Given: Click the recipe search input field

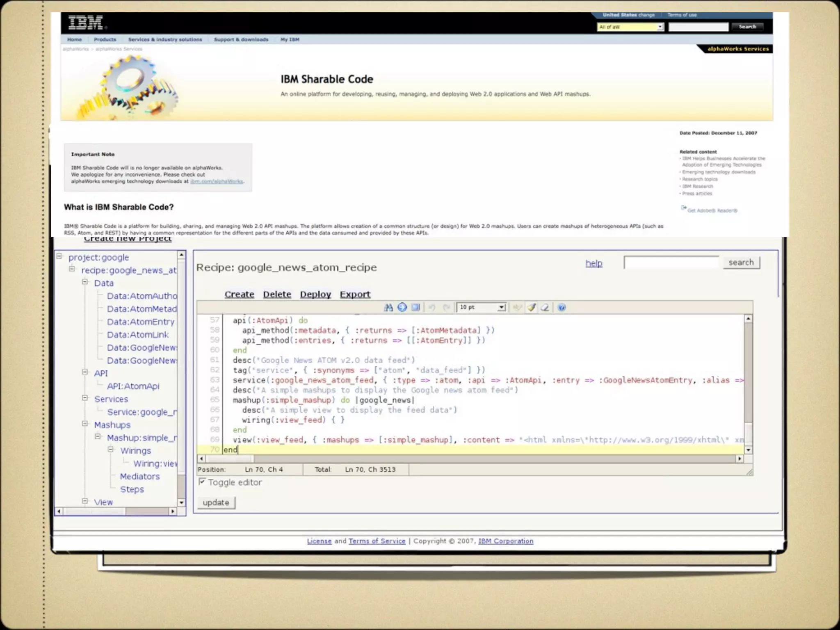Looking at the screenshot, I should click(x=671, y=262).
